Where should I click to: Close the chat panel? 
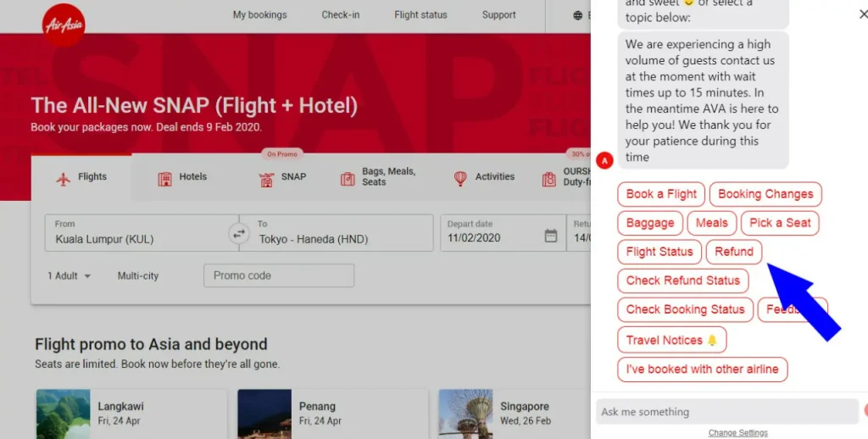pyautogui.click(x=863, y=14)
